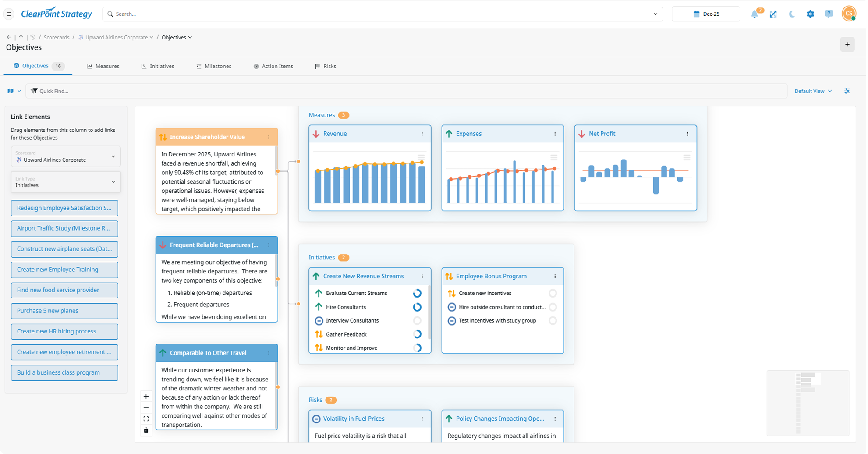Click the CS user avatar
This screenshot has height=454, width=868.
(850, 14)
